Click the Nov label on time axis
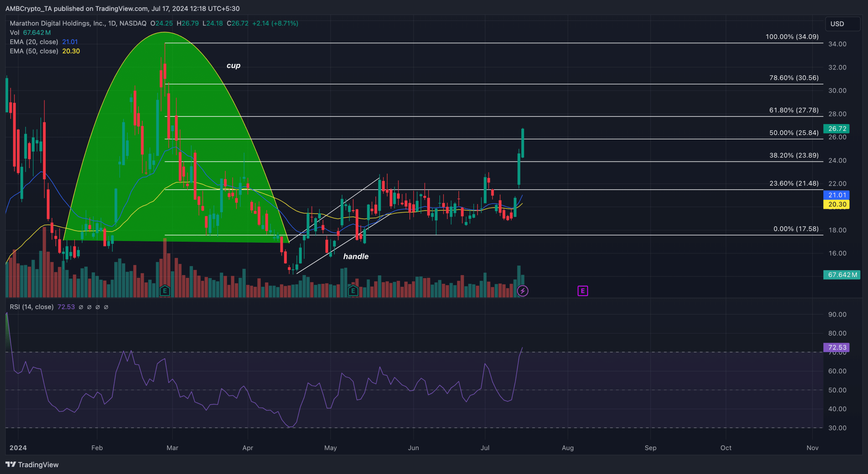 [812, 448]
